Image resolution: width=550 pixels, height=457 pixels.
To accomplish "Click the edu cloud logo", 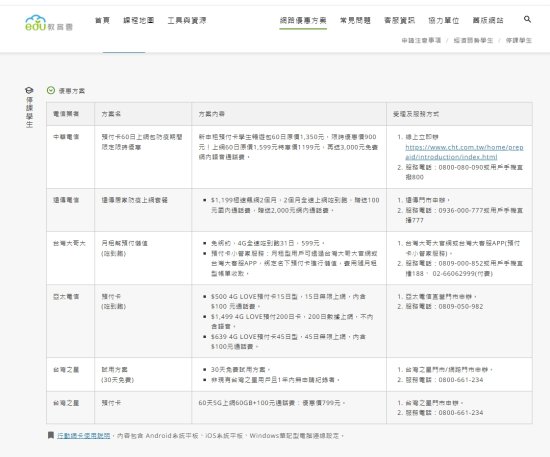I will (x=48, y=23).
